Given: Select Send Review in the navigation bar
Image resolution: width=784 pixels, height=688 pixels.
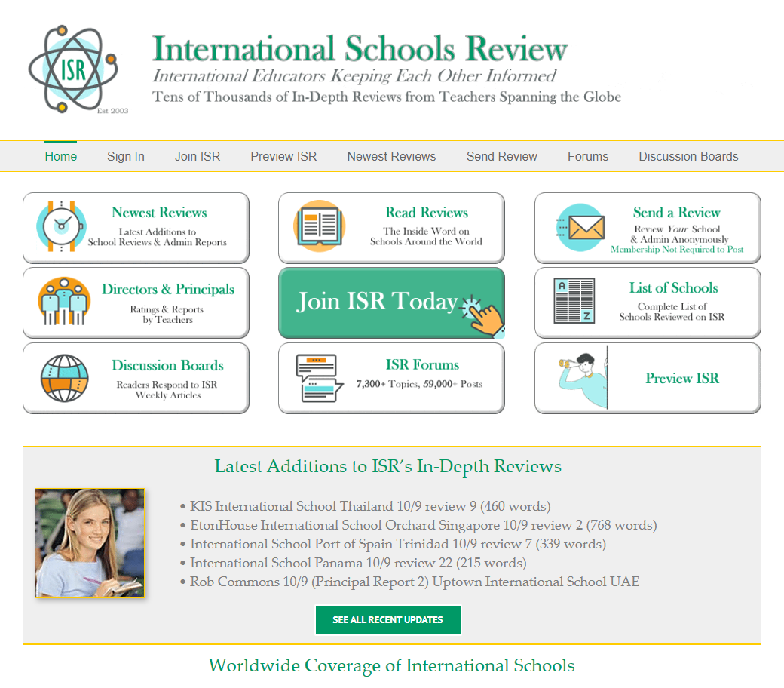Looking at the screenshot, I should click(x=501, y=157).
